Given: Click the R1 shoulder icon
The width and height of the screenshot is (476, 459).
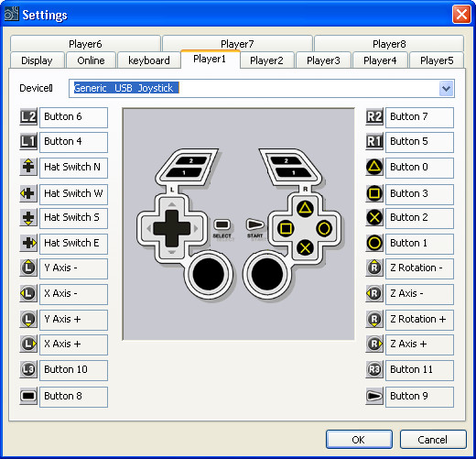Looking at the screenshot, I should (374, 141).
